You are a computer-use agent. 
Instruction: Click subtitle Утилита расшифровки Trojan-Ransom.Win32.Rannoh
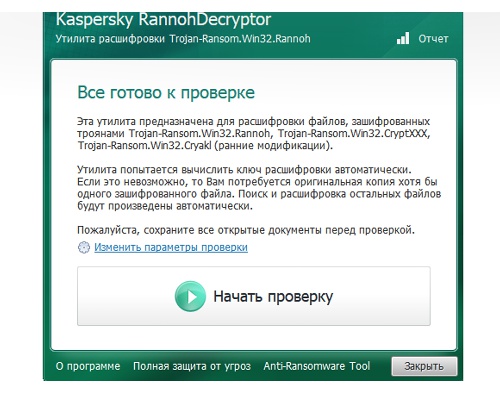(183, 39)
